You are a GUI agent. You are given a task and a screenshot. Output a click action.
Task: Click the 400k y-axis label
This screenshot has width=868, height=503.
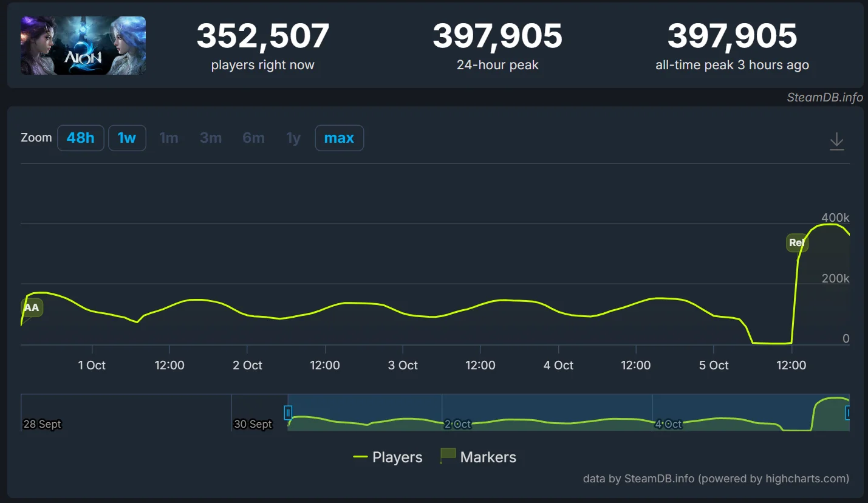click(835, 217)
